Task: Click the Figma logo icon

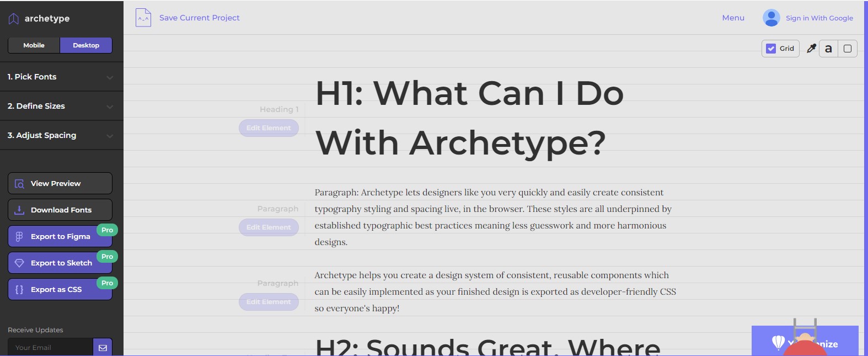Action: coord(19,237)
